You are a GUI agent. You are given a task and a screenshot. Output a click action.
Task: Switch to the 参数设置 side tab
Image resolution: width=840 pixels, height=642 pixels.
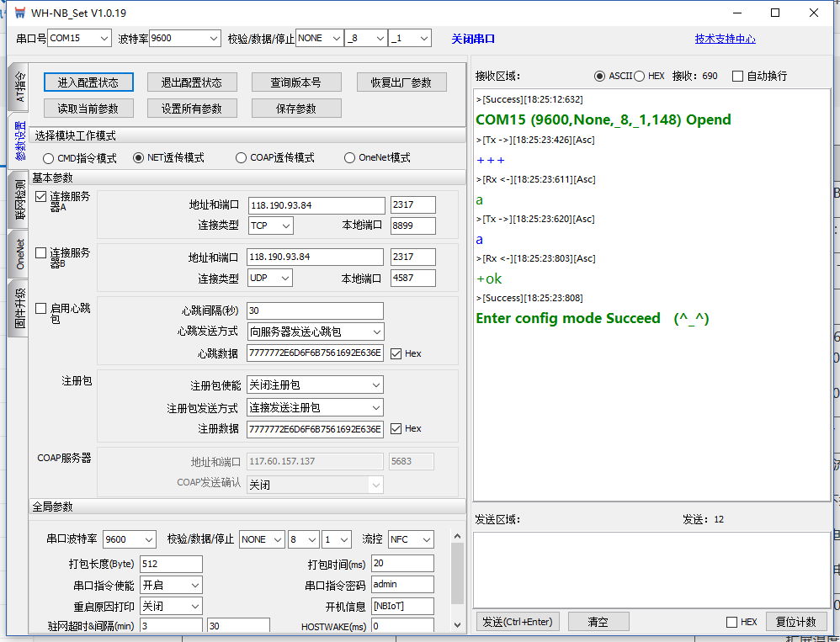[19, 141]
